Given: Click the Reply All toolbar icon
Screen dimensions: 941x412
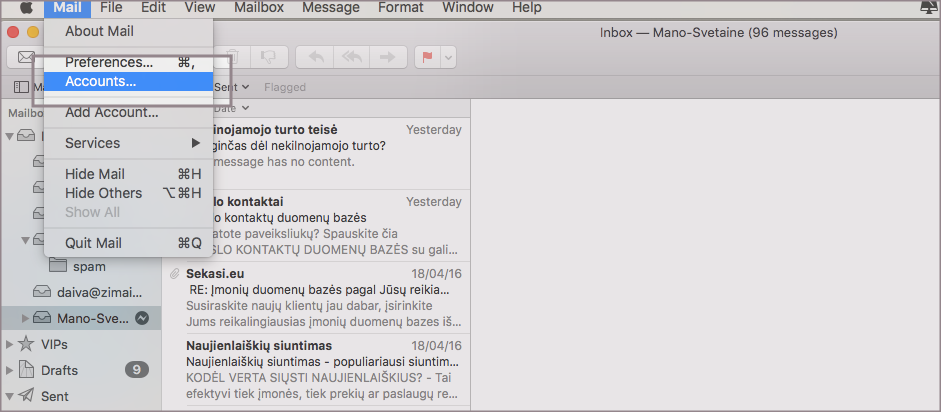Looking at the screenshot, I should click(351, 57).
